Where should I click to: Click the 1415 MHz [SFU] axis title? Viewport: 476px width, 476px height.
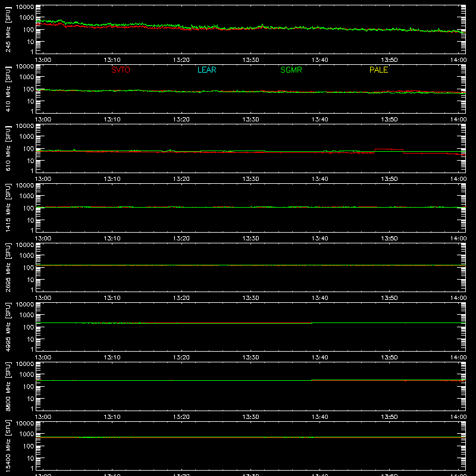[x=8, y=208]
